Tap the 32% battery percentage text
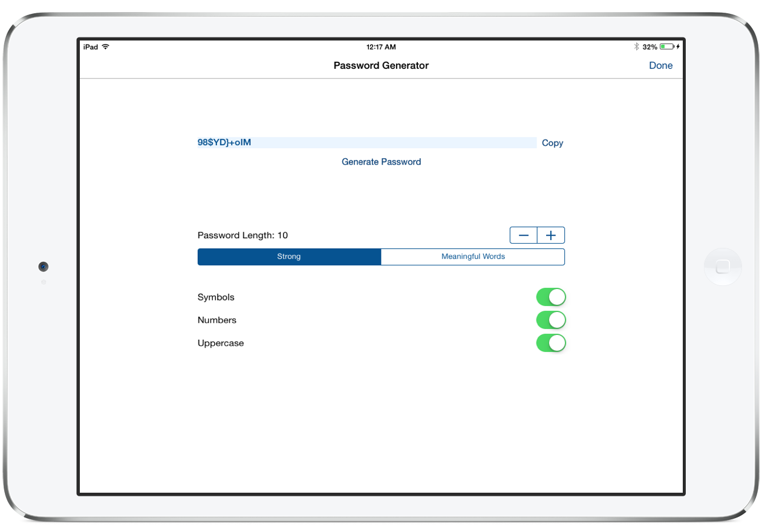The height and width of the screenshot is (532, 762). tap(650, 47)
